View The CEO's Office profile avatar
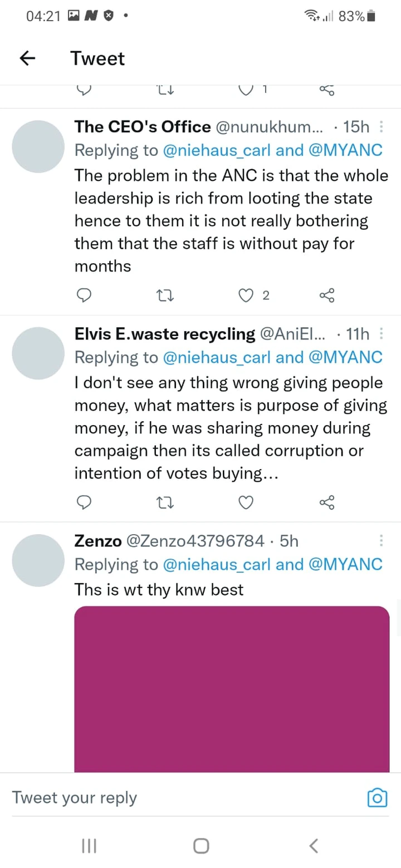 pos(38,146)
